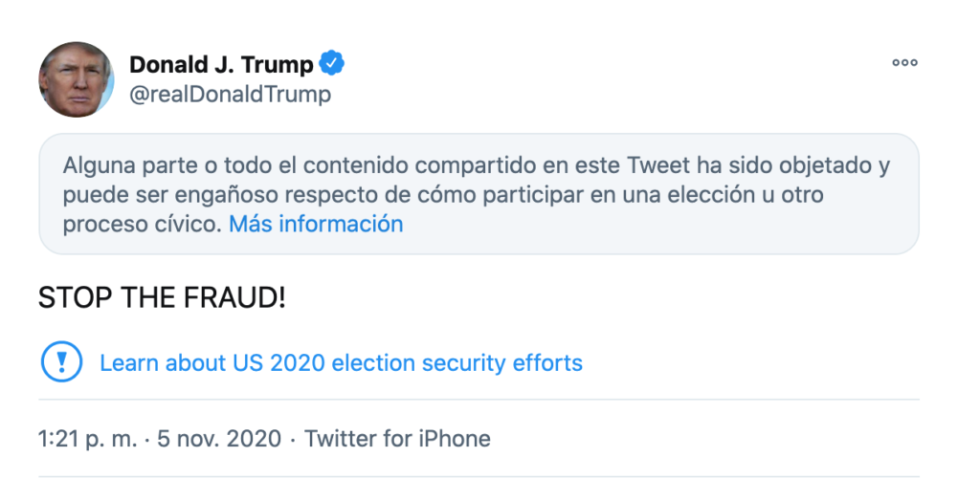Click Donald J. Trump's profile avatar

tap(77, 79)
